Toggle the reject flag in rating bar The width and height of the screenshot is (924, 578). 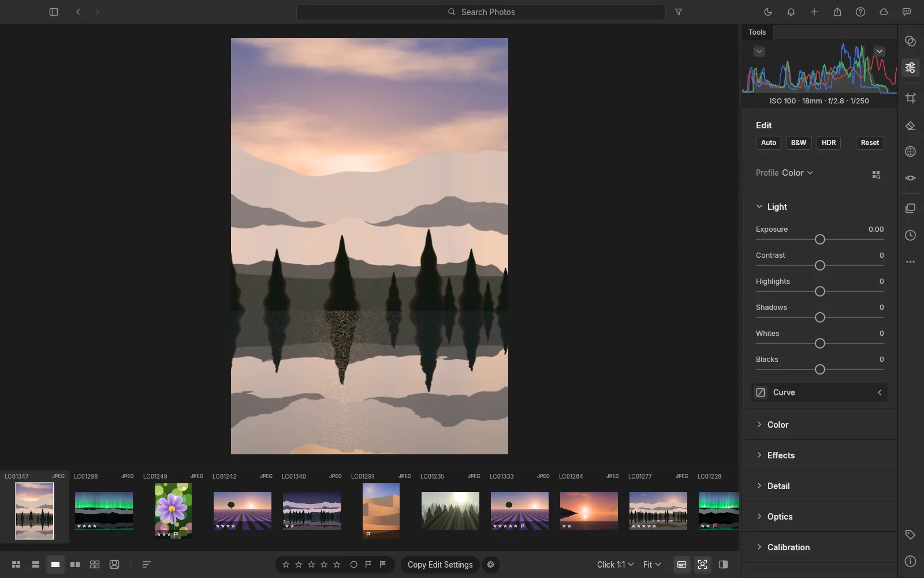[x=382, y=565]
